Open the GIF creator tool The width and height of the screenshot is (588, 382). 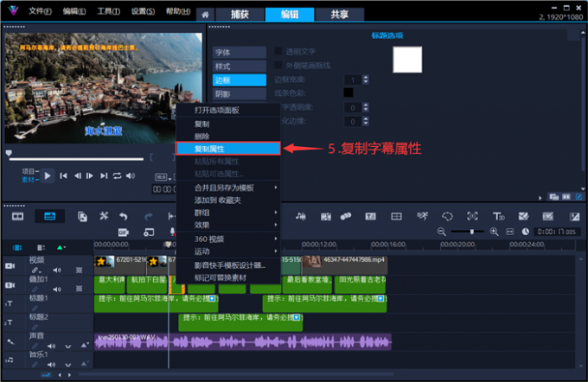(x=124, y=232)
